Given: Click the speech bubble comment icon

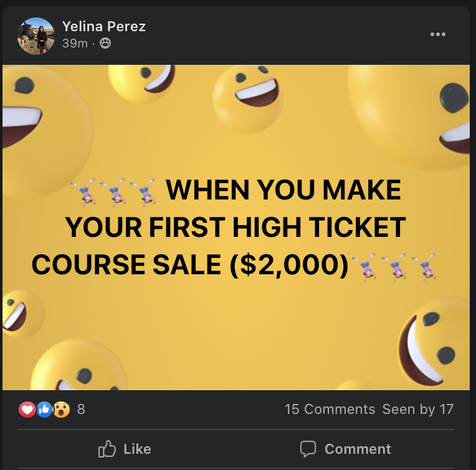Looking at the screenshot, I should 308,449.
